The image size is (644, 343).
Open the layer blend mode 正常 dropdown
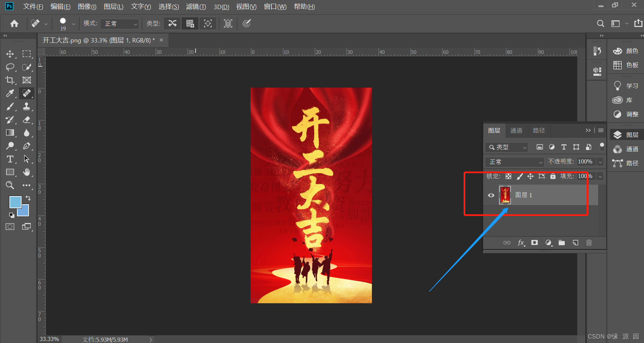(x=515, y=162)
